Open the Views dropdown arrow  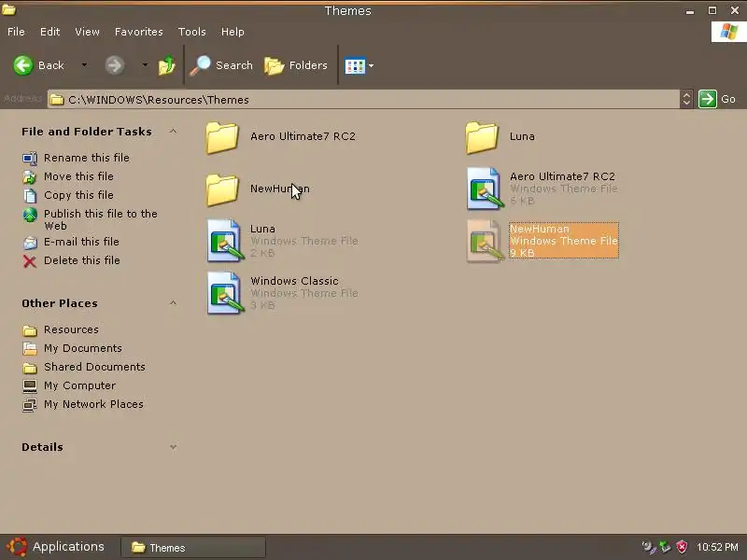[x=371, y=65]
